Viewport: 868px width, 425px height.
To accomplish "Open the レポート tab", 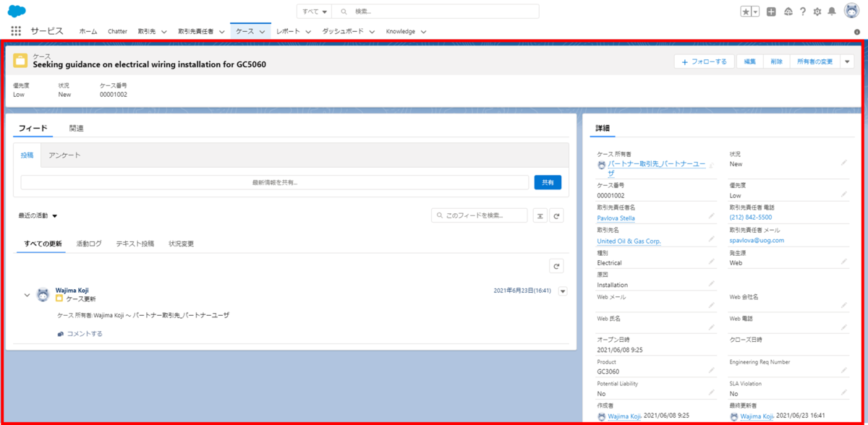I will click(288, 32).
